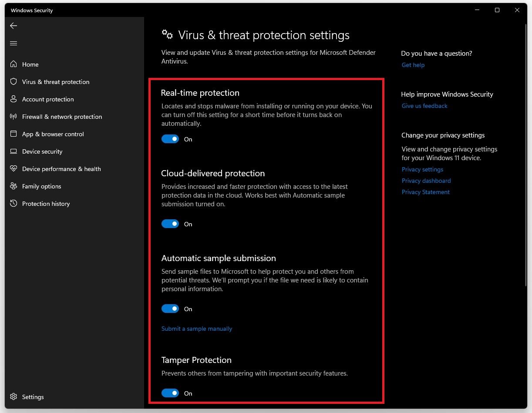Screen dimensions: 532x413
Task: Toggle Automatic sample submission off
Action: (170, 309)
